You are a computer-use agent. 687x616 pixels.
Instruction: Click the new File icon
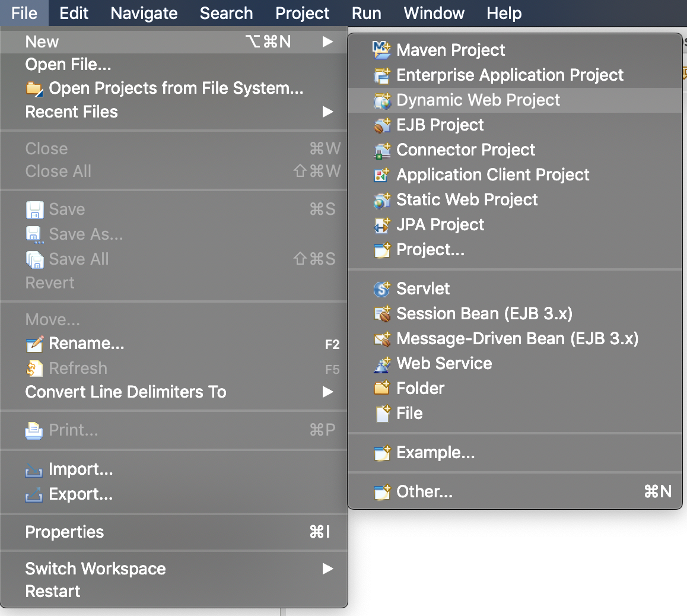(383, 413)
